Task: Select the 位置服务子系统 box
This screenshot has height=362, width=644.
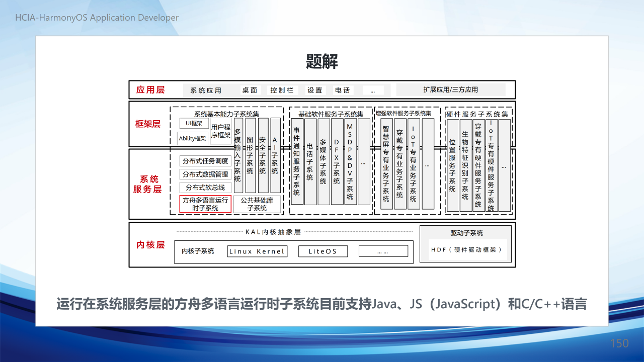Action: pyautogui.click(x=453, y=165)
